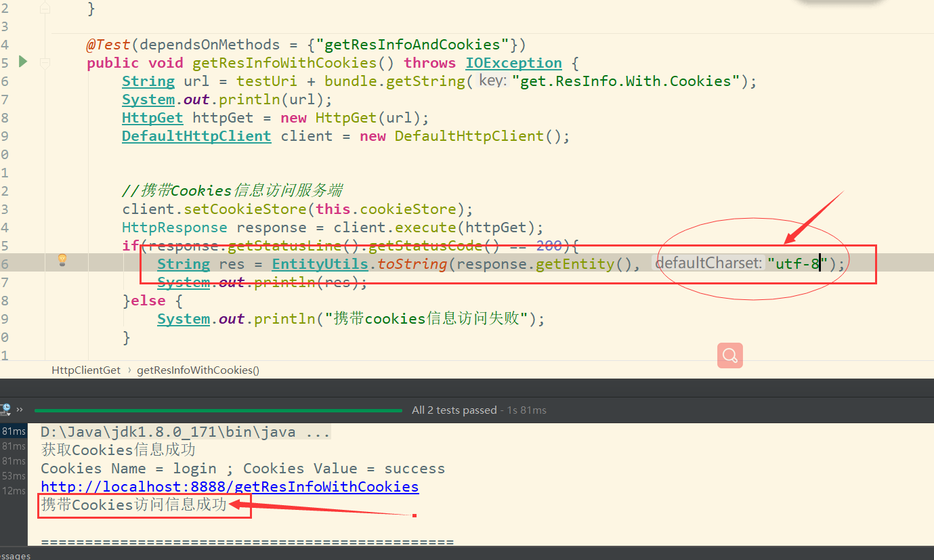Click the test history export icon
Screen dimensions: 934x560
click(x=5, y=410)
